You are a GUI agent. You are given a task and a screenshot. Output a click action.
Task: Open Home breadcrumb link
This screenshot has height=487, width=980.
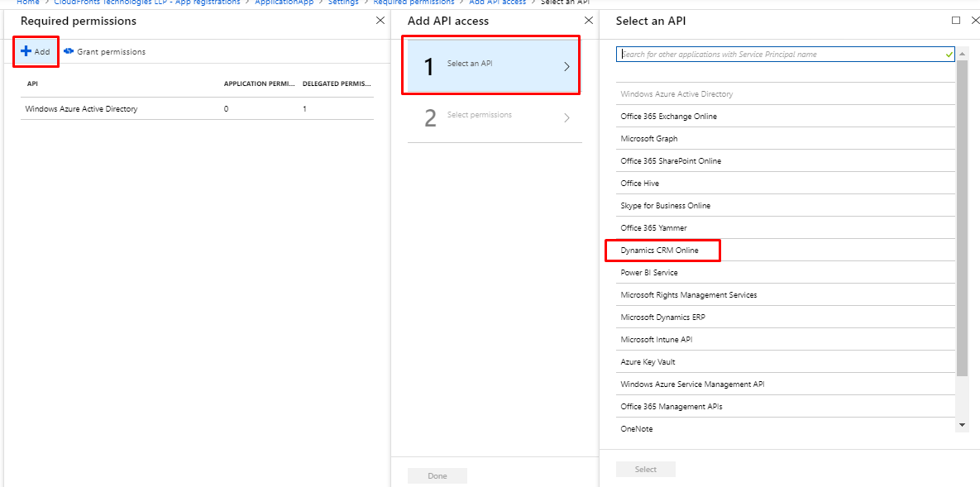tap(26, 2)
